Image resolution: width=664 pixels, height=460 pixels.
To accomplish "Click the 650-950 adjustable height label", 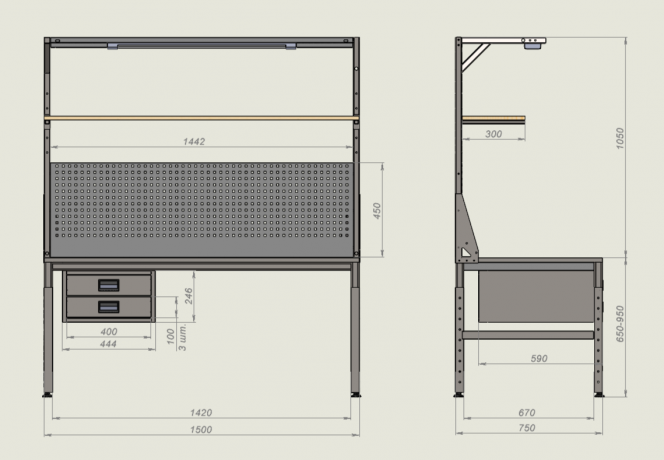I will [x=620, y=324].
